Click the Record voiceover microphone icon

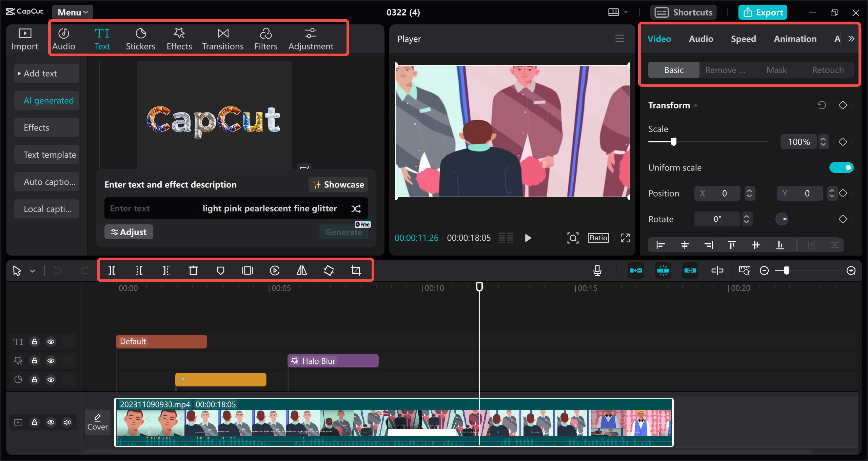pos(597,270)
